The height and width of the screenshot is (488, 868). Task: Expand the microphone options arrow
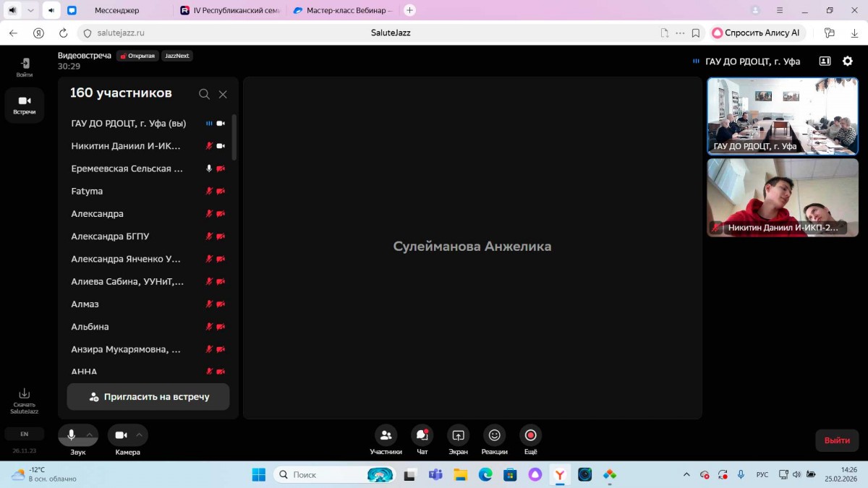coord(90,435)
